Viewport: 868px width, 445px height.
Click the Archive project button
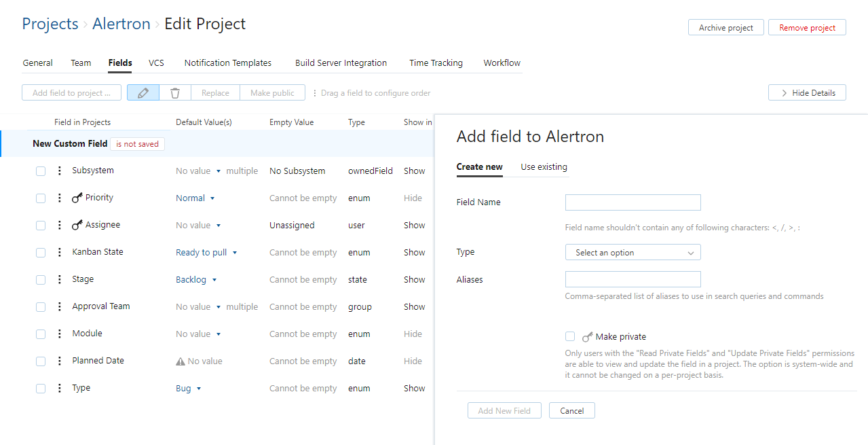pyautogui.click(x=725, y=27)
